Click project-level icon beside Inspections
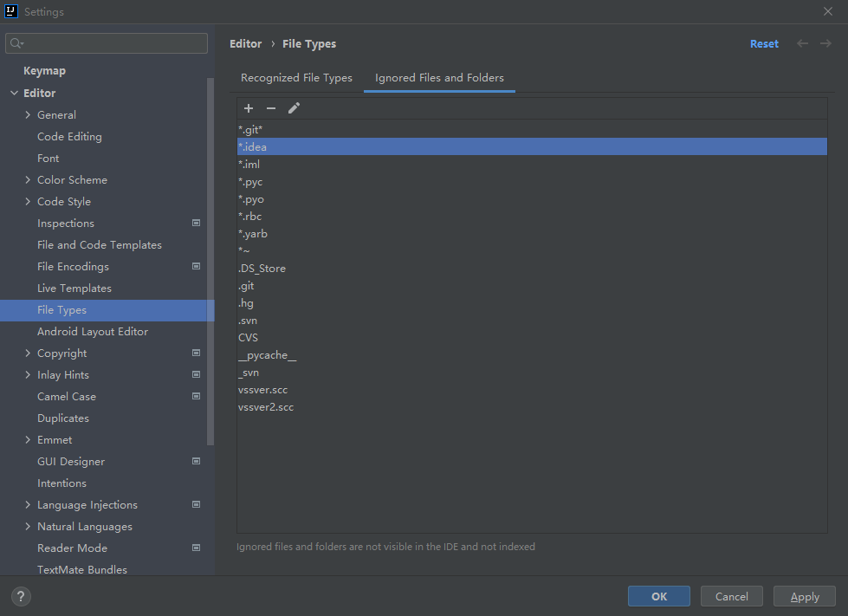This screenshot has height=616, width=848. (197, 224)
